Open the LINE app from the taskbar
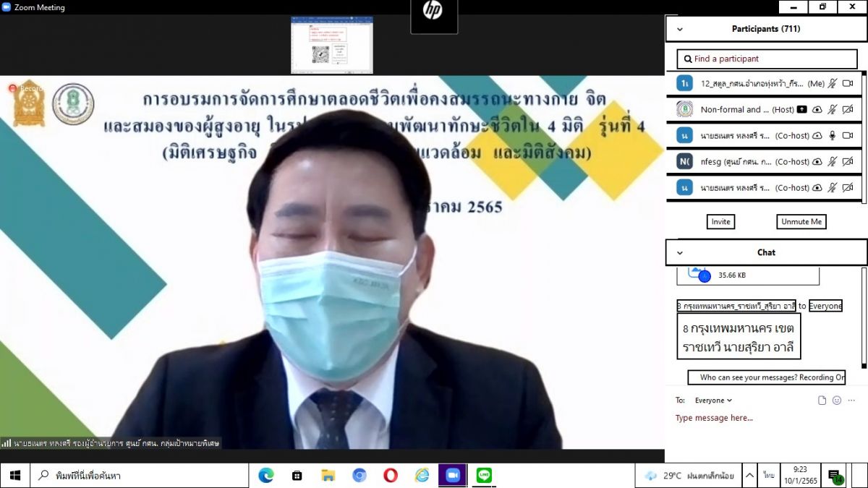Viewport: 868px width, 488px height. pyautogui.click(x=484, y=475)
